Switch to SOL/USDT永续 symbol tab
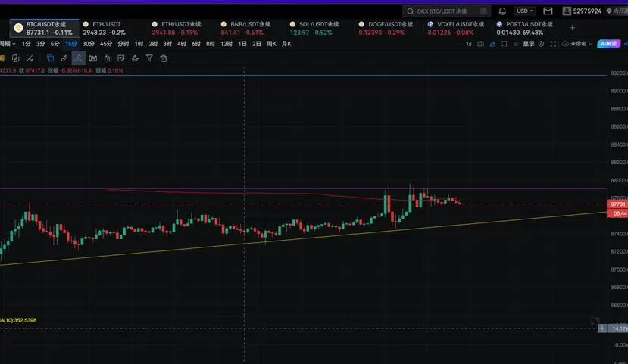The height and width of the screenshot is (364, 628). click(x=320, y=28)
